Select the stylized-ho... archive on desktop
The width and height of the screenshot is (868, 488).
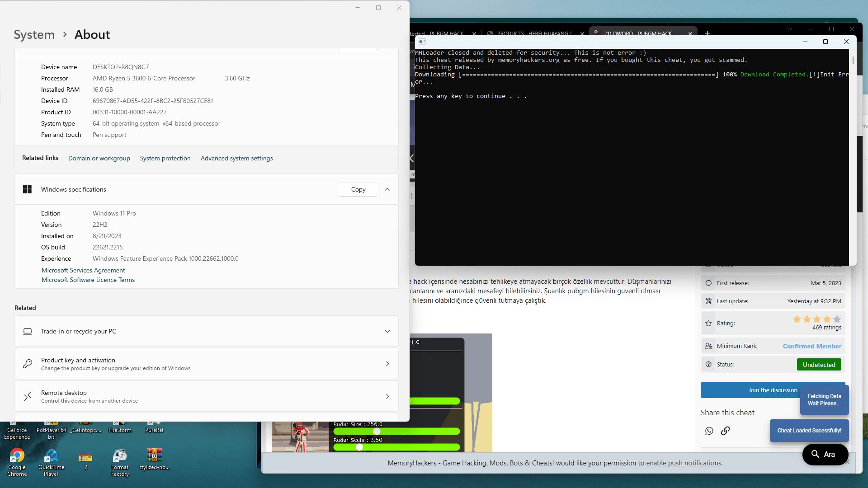[x=154, y=460]
